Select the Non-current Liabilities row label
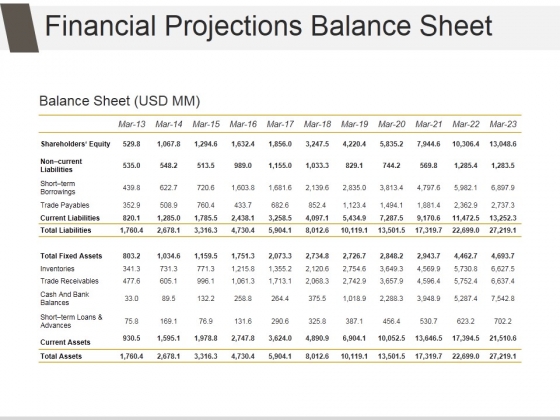Screen dimensions: 560x420 pyautogui.click(x=61, y=165)
